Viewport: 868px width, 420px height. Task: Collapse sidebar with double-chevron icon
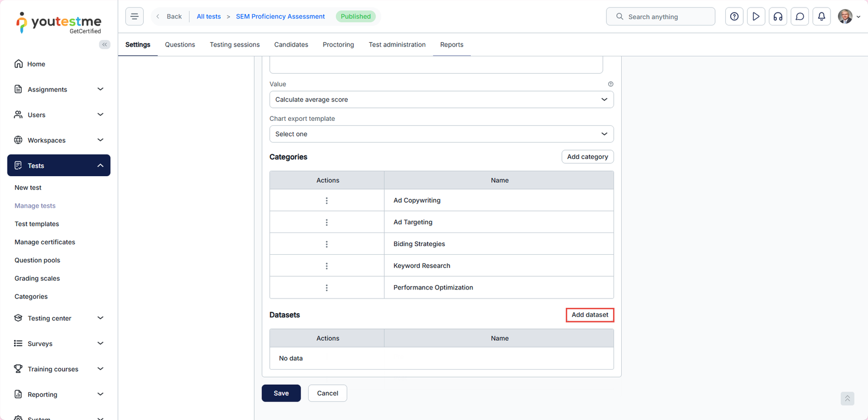pos(105,44)
